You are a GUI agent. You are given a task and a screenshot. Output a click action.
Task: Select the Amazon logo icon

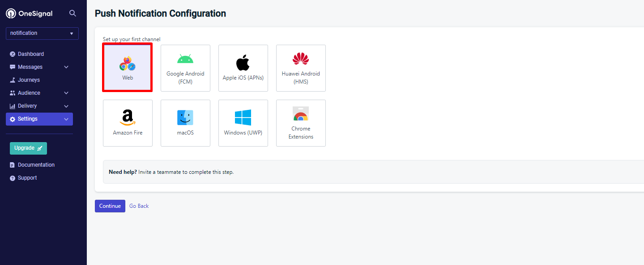pos(128,118)
